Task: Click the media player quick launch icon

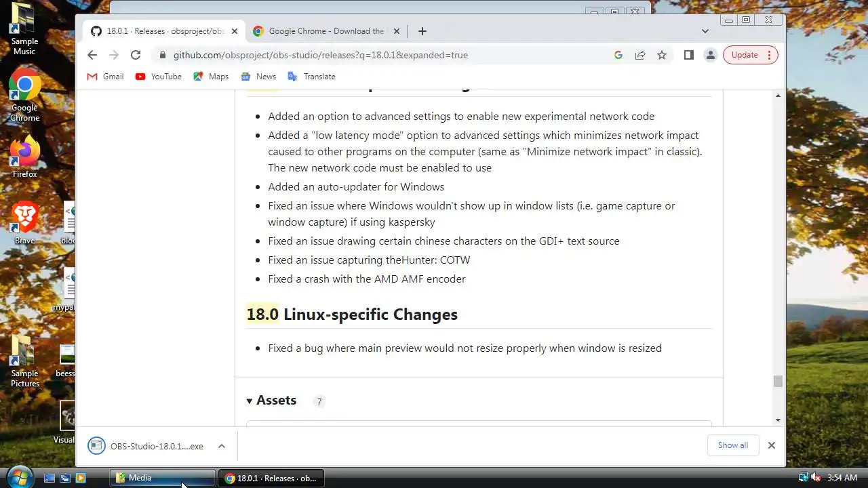Action: pyautogui.click(x=81, y=478)
